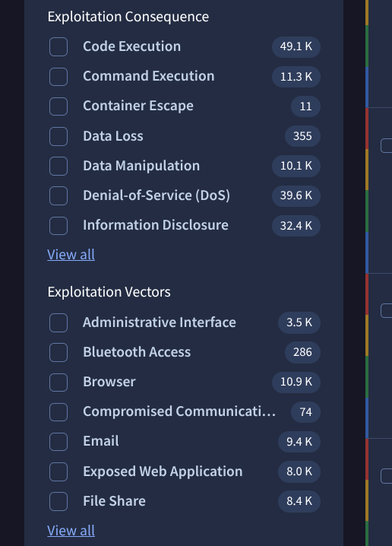Click the Data Manipulation label

tap(141, 166)
